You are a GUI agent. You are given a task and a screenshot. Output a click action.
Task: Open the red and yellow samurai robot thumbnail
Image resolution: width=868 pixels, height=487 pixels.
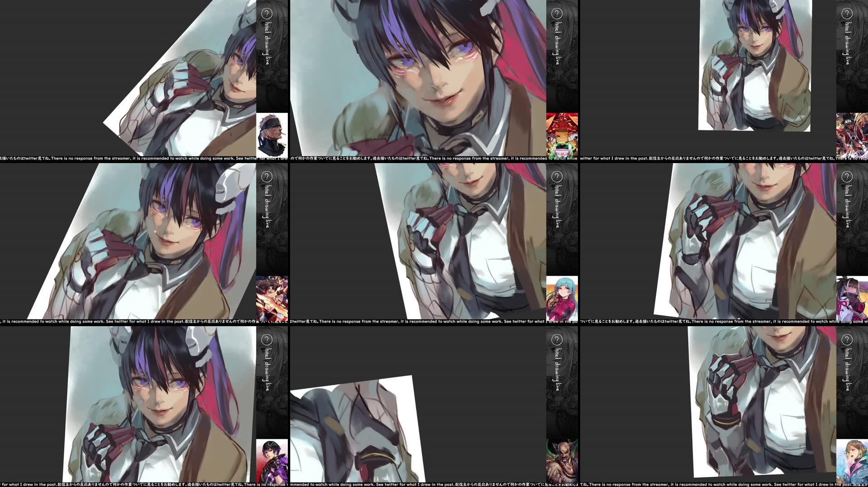click(x=562, y=135)
